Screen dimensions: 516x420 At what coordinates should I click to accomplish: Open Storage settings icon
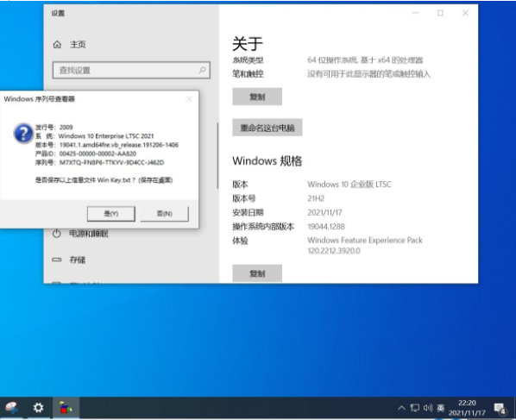(x=57, y=260)
